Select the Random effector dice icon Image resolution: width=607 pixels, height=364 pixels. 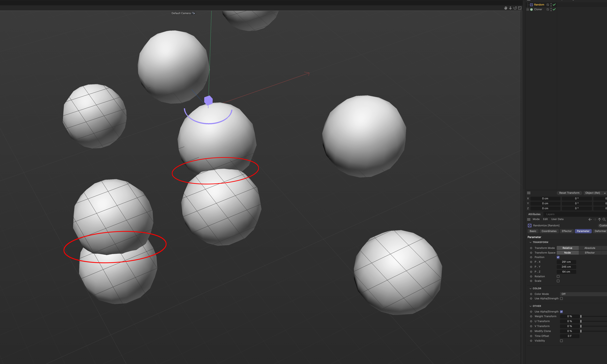[x=531, y=5]
